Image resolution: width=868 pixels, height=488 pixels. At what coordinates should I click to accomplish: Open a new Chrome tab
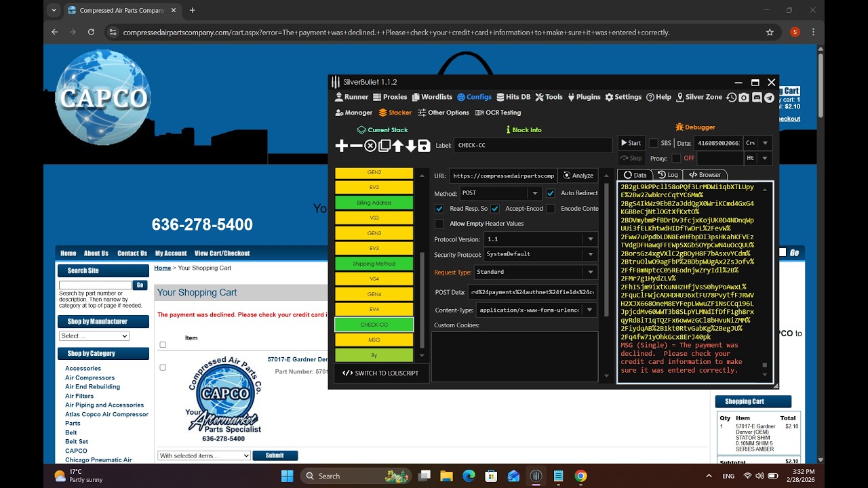pyautogui.click(x=193, y=10)
